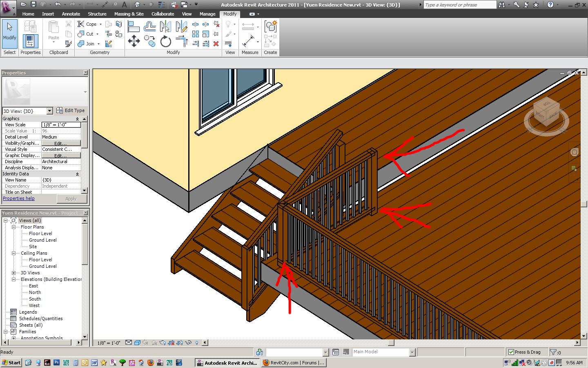Collapse the Floor Plans tree node
The image size is (588, 368).
coord(13,227)
